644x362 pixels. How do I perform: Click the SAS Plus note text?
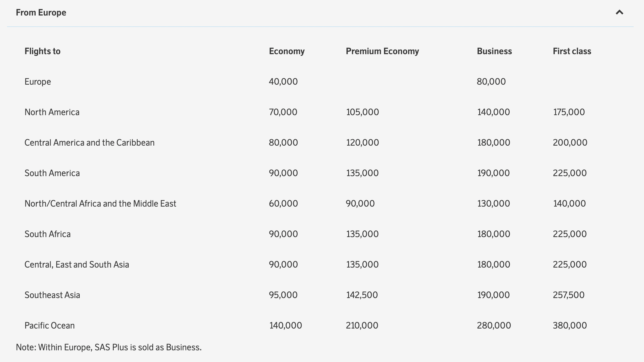click(x=109, y=347)
